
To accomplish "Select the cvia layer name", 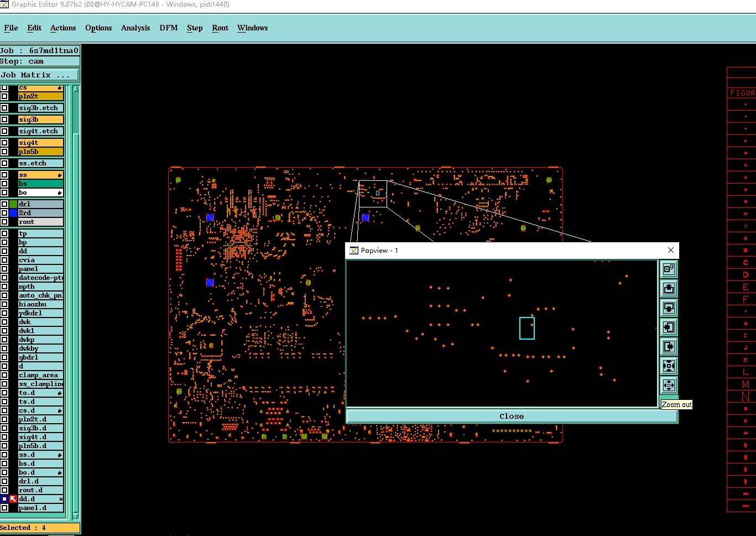I will pos(41,260).
